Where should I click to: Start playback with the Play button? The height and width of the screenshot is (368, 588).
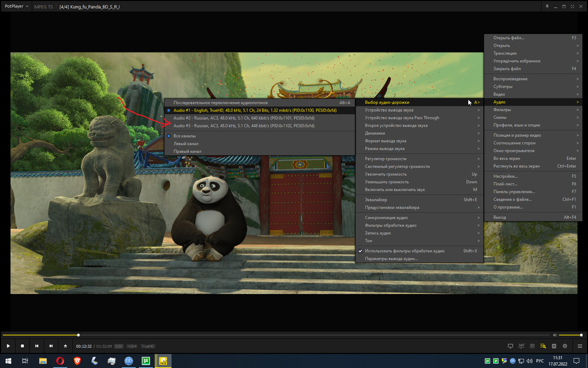(8, 346)
